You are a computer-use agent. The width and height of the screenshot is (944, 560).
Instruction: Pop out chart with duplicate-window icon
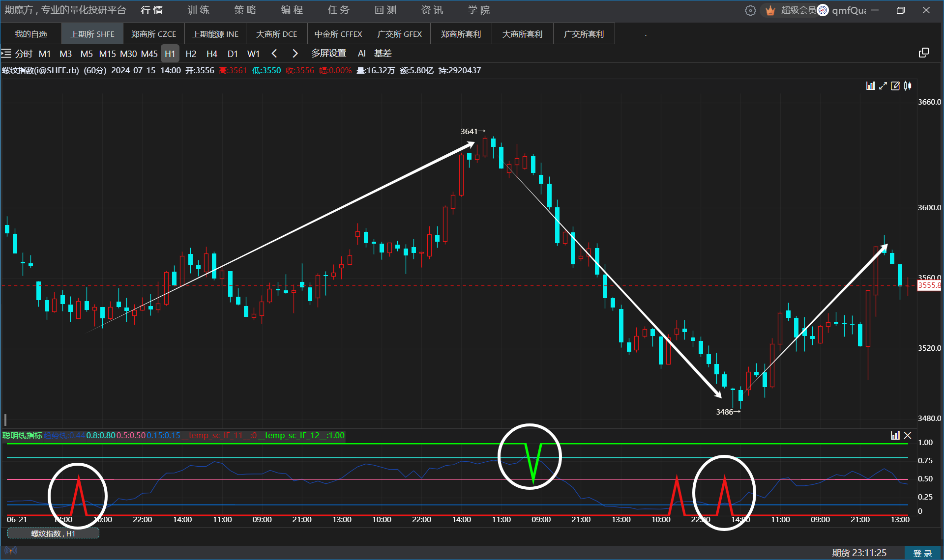924,53
